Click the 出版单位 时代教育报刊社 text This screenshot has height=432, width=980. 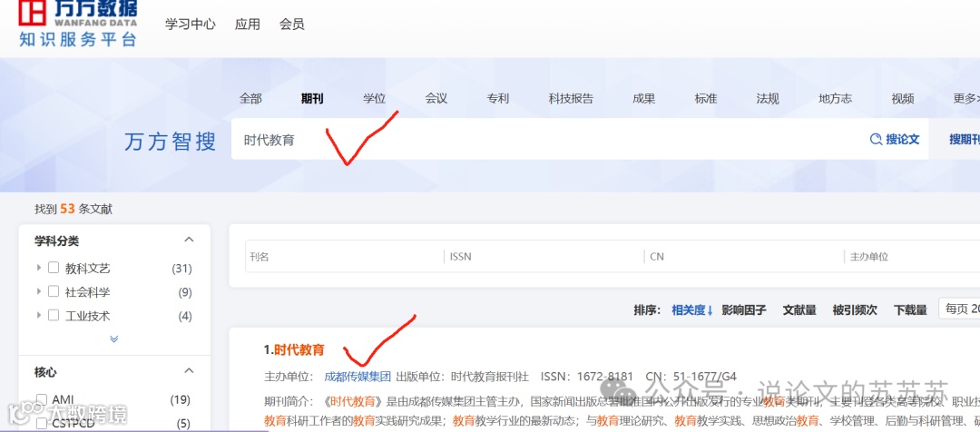463,377
